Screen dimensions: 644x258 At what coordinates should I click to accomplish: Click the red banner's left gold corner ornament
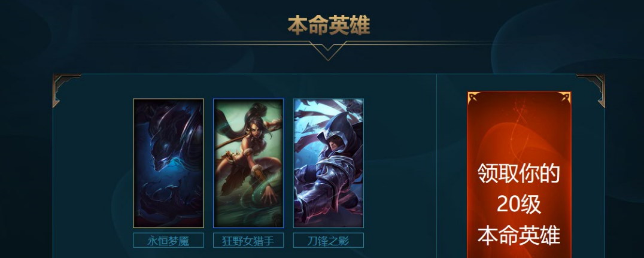pos(475,98)
